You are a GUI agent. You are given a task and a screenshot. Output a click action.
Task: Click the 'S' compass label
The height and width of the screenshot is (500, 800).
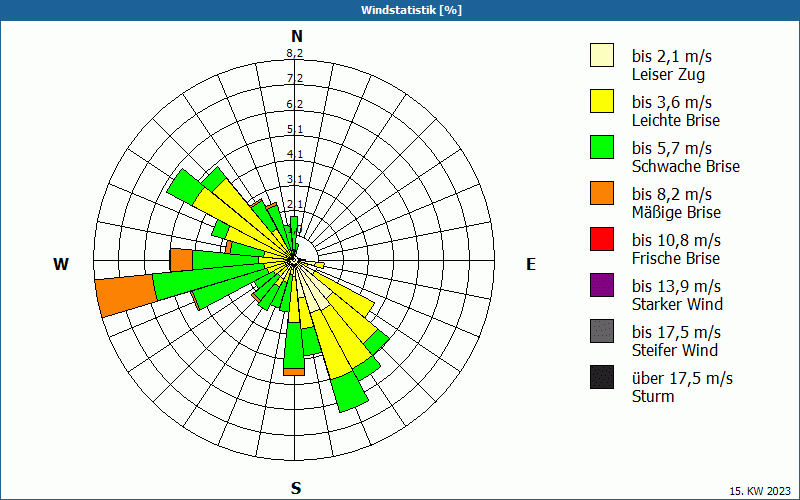296,488
